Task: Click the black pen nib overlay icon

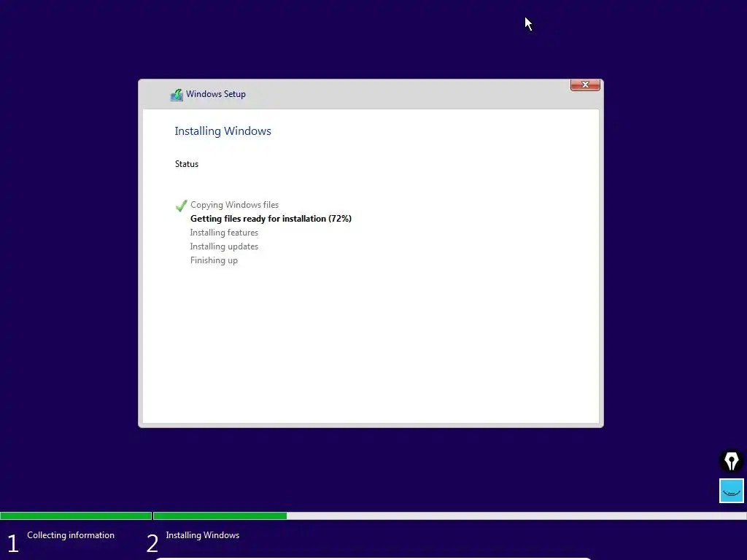Action: pos(731,461)
